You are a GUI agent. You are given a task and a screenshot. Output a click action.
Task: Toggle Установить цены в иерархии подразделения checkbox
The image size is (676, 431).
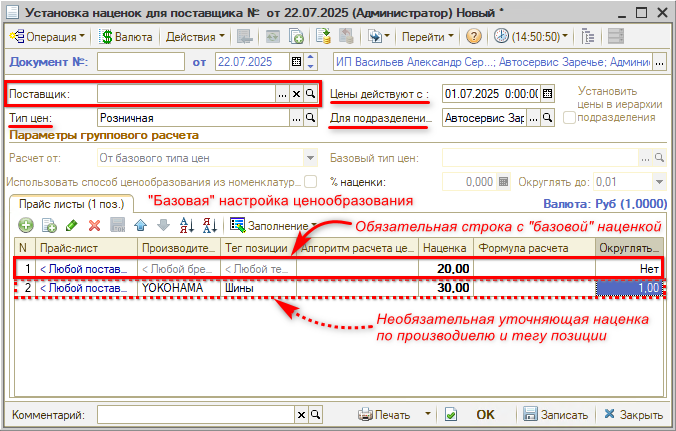[x=569, y=118]
